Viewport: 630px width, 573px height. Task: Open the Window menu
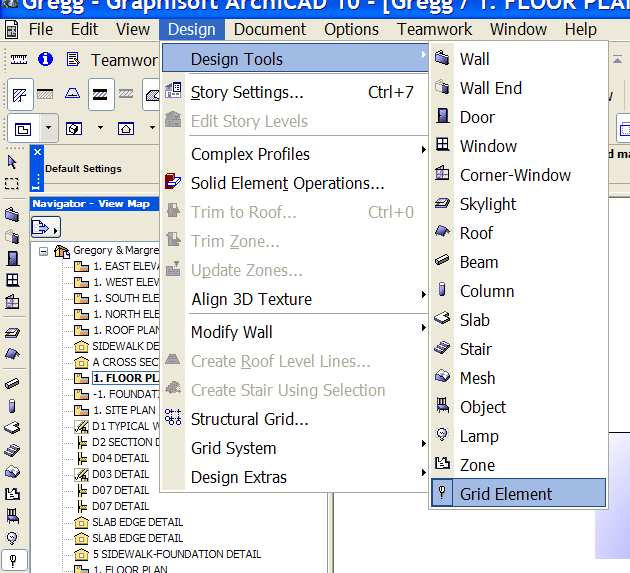click(518, 29)
